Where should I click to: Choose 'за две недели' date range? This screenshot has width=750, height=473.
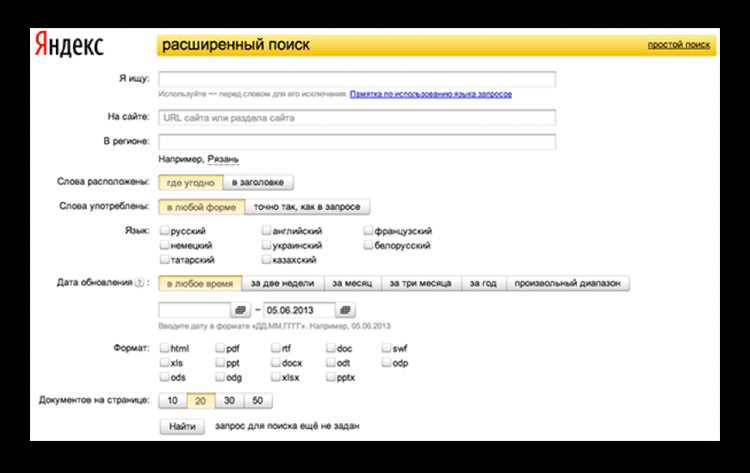tap(283, 283)
